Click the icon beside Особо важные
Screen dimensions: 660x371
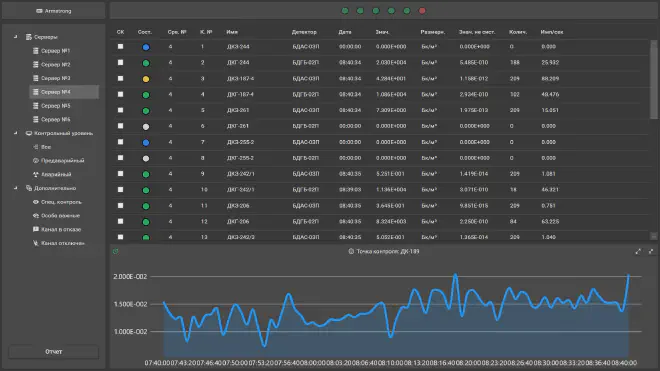pos(36,216)
